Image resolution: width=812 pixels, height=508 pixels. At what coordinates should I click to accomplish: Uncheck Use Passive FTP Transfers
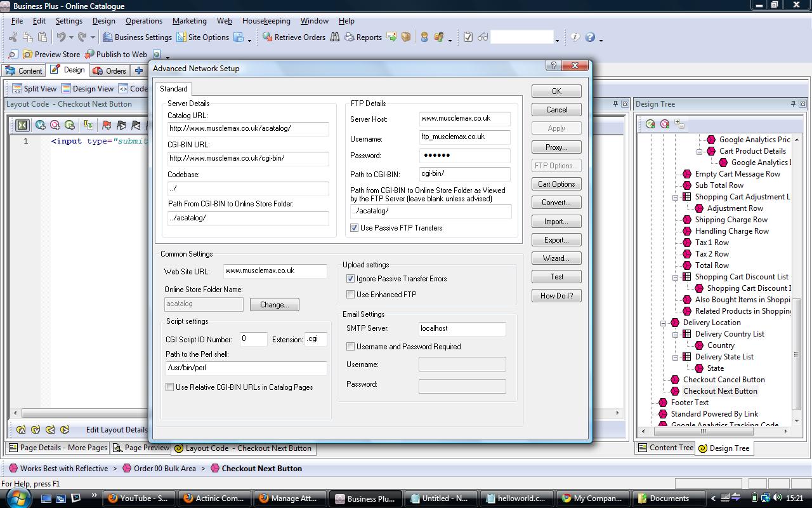(355, 228)
